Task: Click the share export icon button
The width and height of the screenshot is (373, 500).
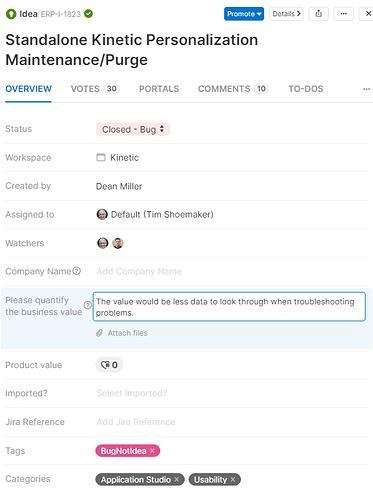Action: tap(318, 14)
